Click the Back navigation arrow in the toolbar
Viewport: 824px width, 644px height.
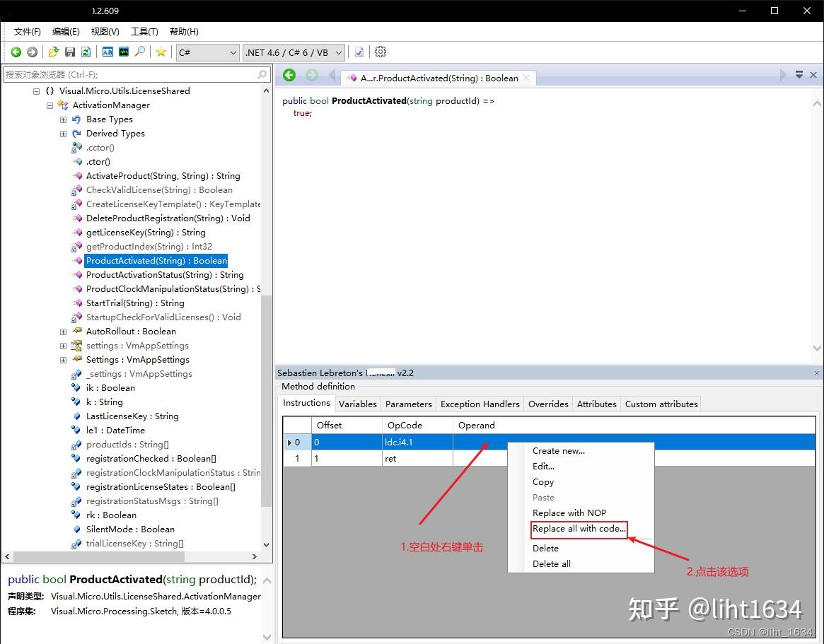tap(16, 52)
